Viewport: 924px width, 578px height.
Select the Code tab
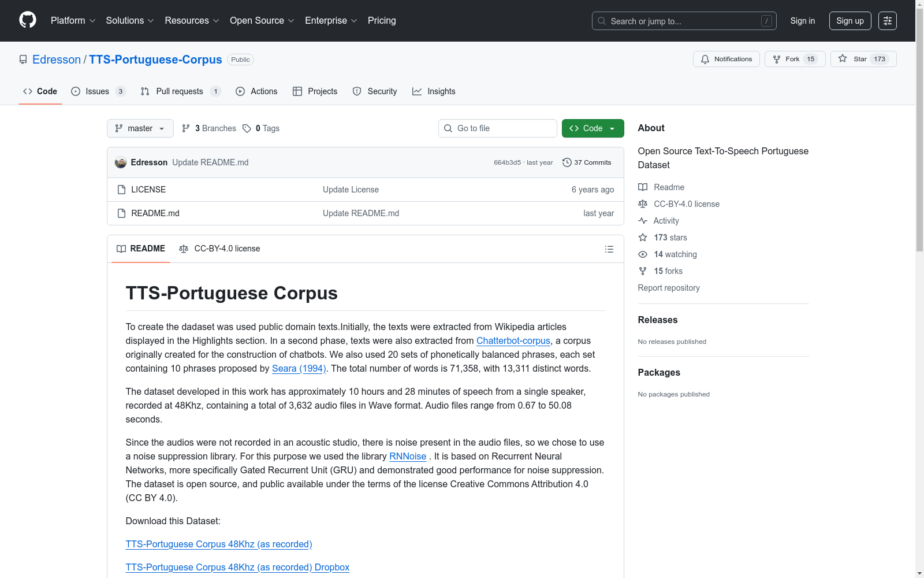[40, 91]
